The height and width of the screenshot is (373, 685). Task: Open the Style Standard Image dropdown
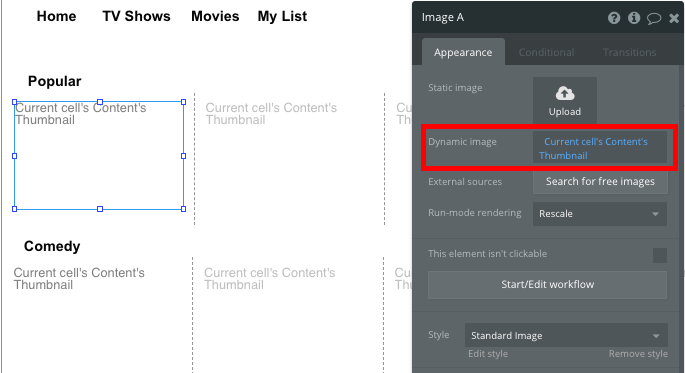pyautogui.click(x=566, y=335)
